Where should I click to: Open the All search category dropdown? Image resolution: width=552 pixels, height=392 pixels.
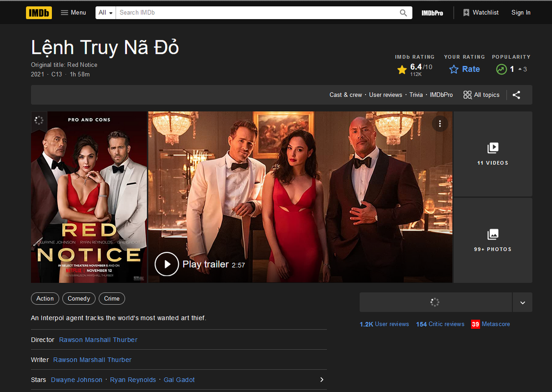(106, 13)
